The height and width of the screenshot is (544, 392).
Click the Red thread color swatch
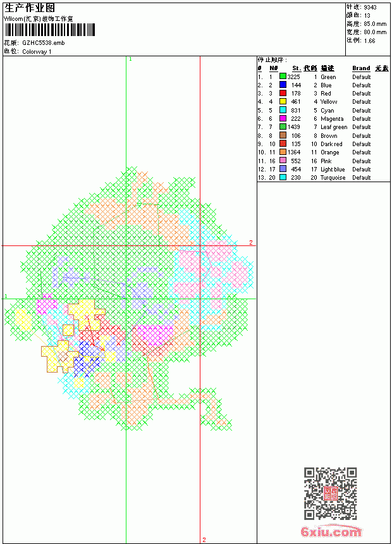pyautogui.click(x=283, y=93)
